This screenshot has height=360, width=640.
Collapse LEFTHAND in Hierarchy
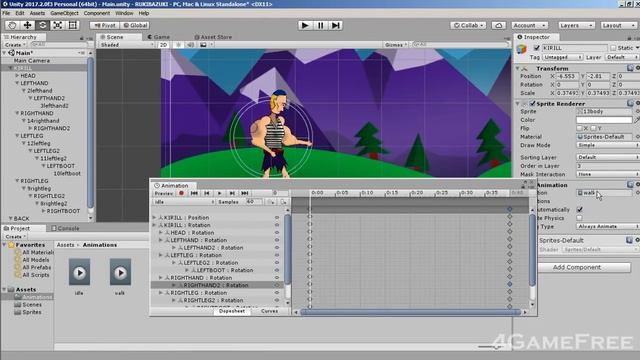17,83
